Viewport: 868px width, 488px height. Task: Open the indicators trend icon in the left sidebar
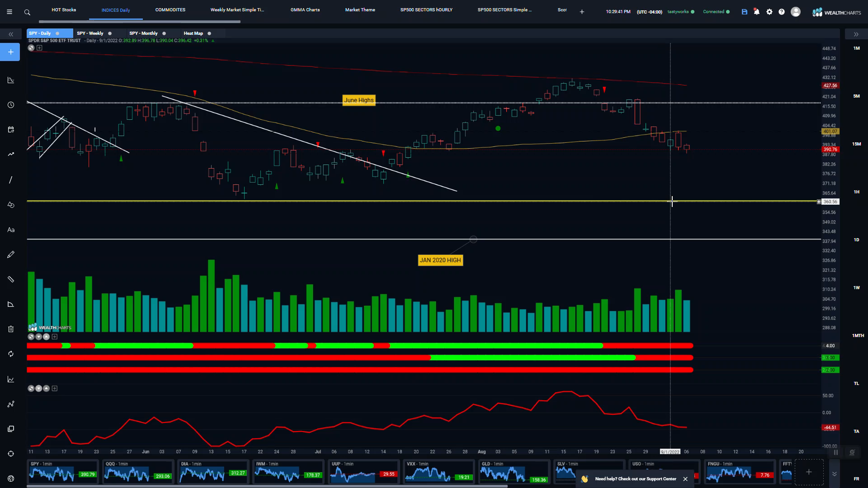click(x=11, y=155)
